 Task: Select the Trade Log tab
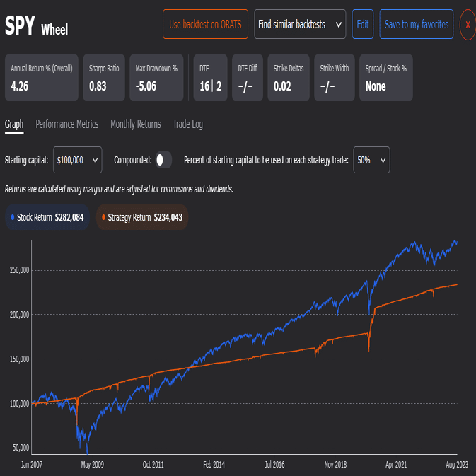point(187,124)
